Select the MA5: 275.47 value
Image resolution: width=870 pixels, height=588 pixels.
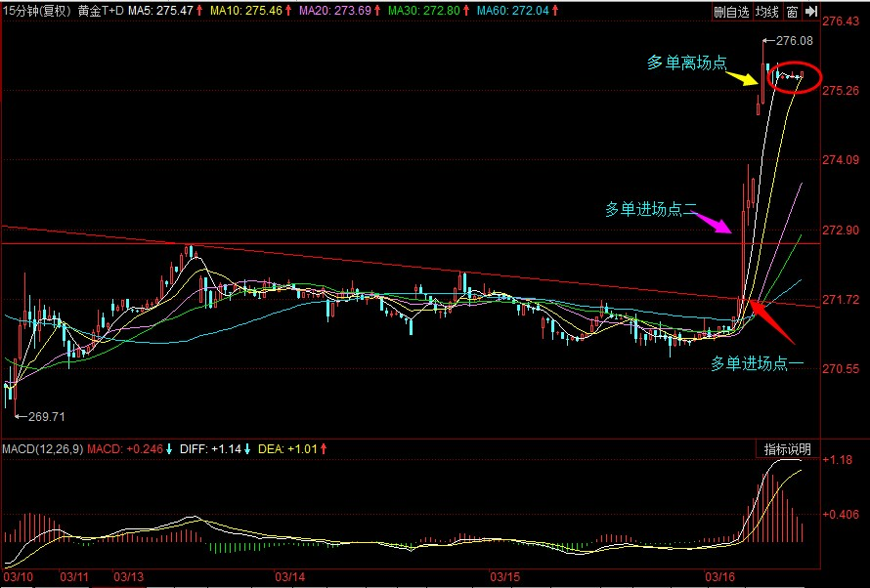pos(161,11)
